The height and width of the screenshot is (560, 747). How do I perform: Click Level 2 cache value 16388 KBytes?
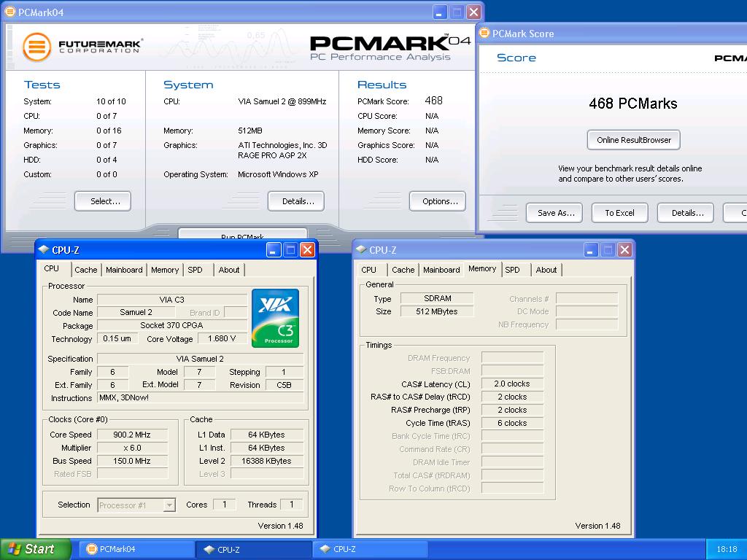[266, 461]
